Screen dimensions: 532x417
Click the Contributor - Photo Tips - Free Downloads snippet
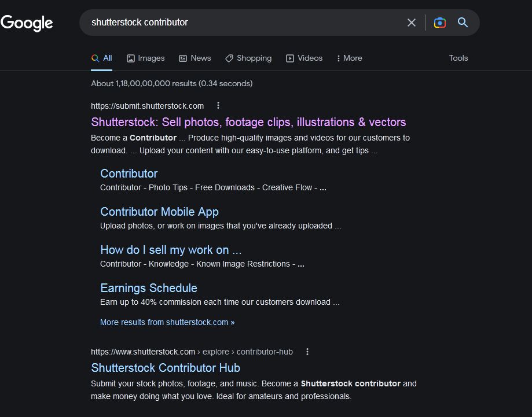point(213,187)
